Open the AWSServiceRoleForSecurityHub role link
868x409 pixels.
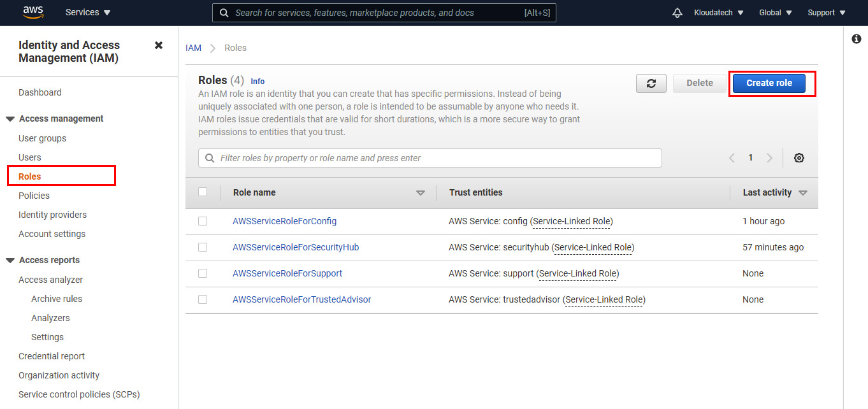pyautogui.click(x=296, y=247)
